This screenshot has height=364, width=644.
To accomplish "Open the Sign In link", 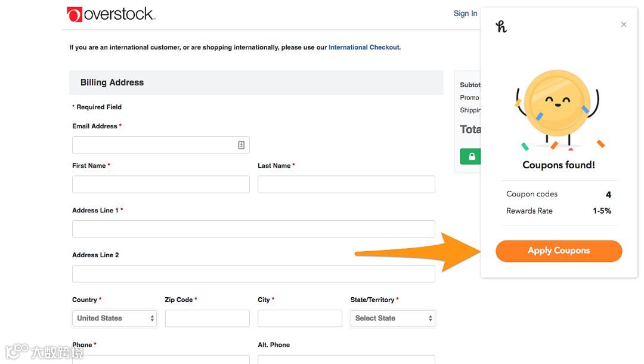I will [x=465, y=14].
